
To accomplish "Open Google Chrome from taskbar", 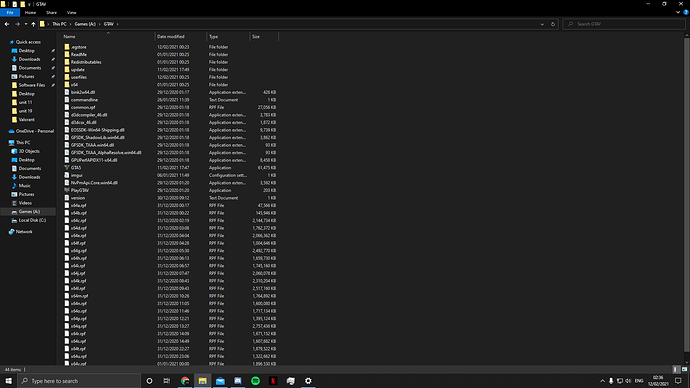I will pyautogui.click(x=185, y=381).
